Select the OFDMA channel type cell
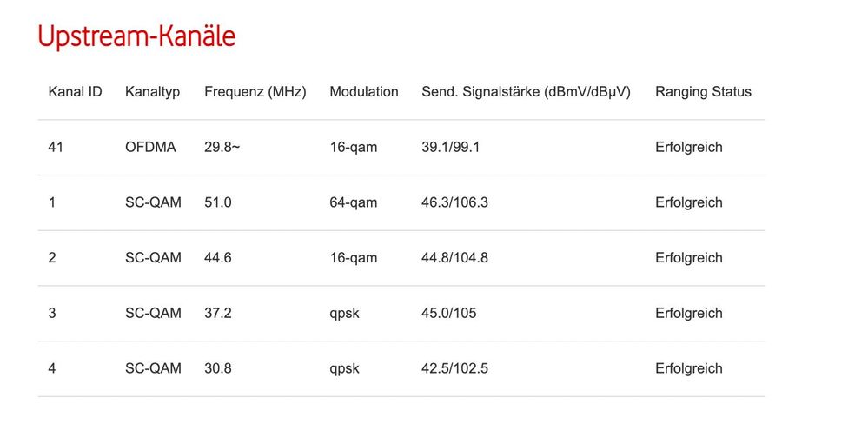The image size is (868, 437). point(150,148)
